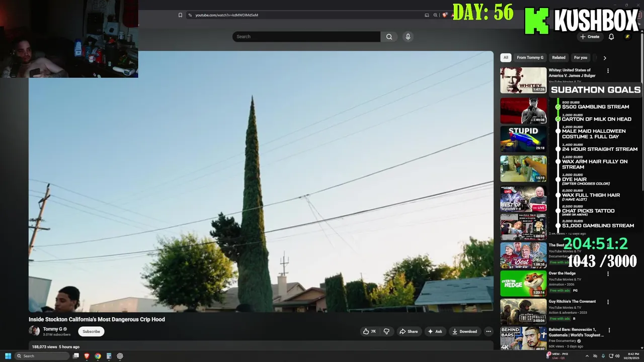Select the All filter chip
Image resolution: width=644 pixels, height=362 pixels.
(506, 57)
